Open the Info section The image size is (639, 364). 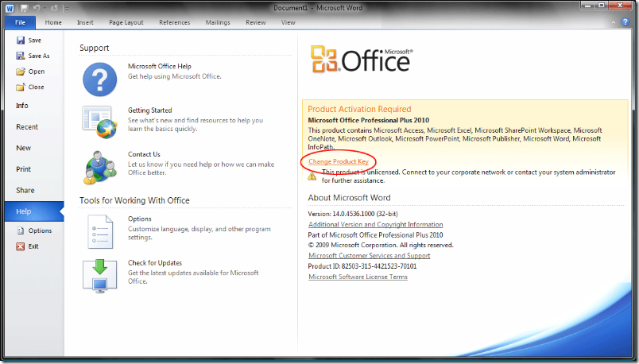(x=35, y=106)
